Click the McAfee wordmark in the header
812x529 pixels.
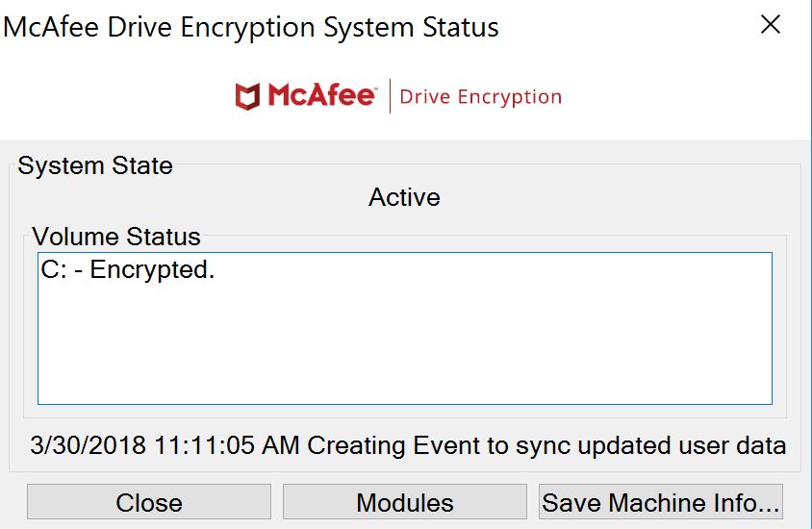point(320,96)
